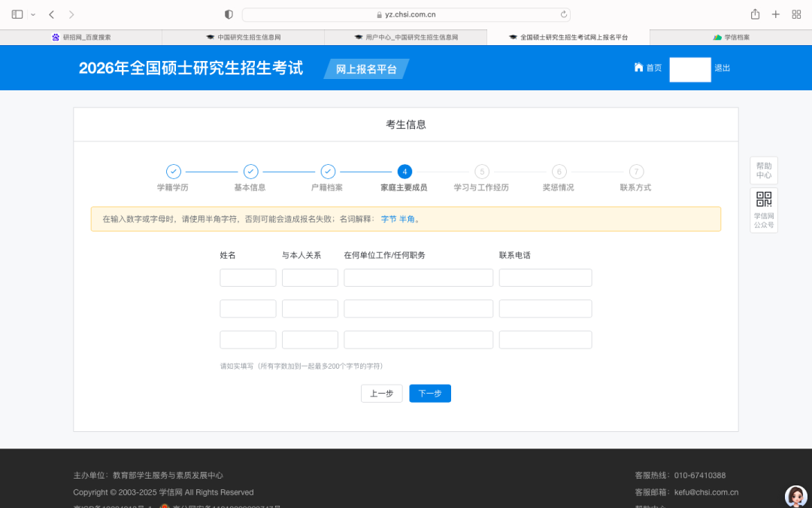Go to completed step 1 学籍学历
The height and width of the screenshot is (508, 812).
[x=173, y=172]
